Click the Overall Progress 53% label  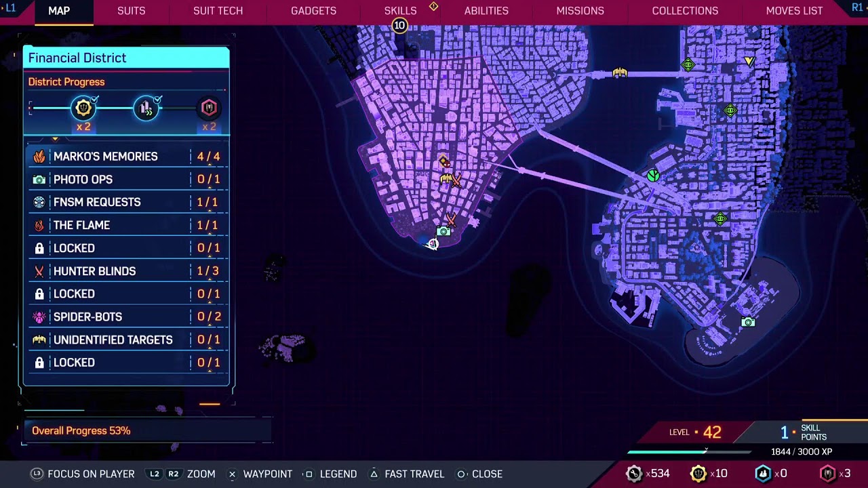tap(81, 431)
